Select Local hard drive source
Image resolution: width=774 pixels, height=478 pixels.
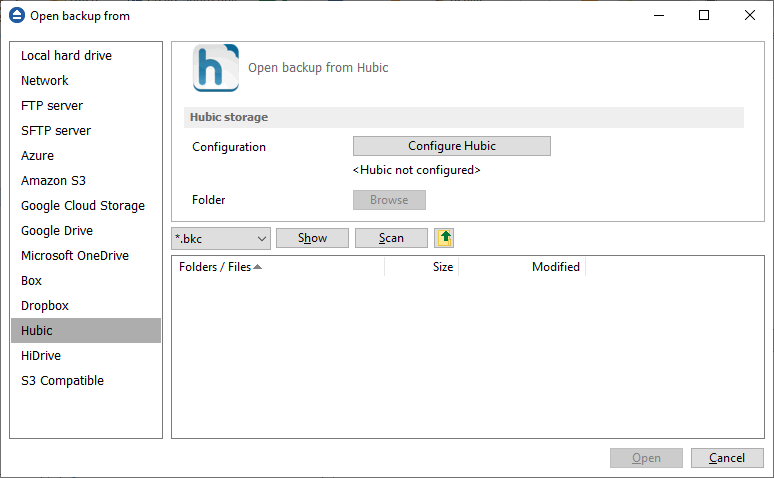(86, 55)
